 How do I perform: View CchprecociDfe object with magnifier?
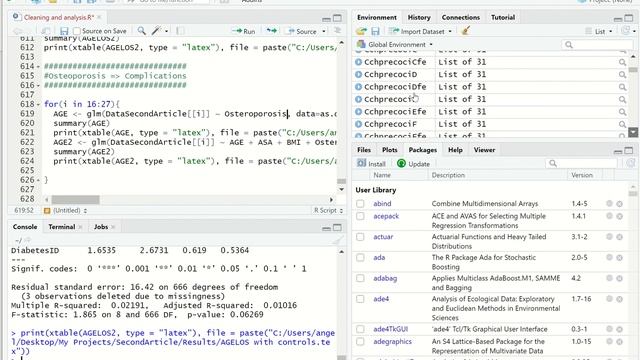pos(622,87)
